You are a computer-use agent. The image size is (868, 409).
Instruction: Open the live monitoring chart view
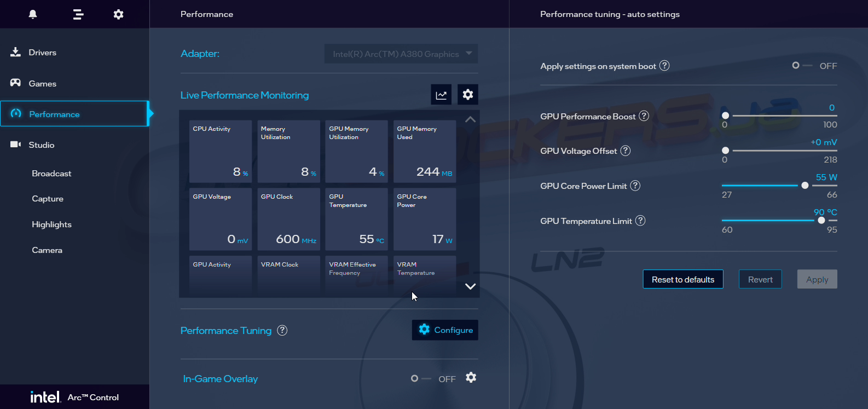(x=441, y=95)
